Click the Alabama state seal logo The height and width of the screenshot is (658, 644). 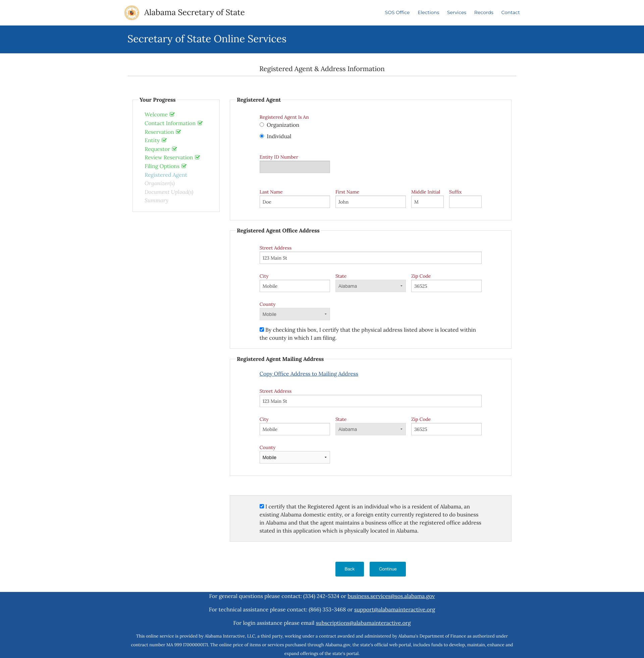click(x=131, y=12)
